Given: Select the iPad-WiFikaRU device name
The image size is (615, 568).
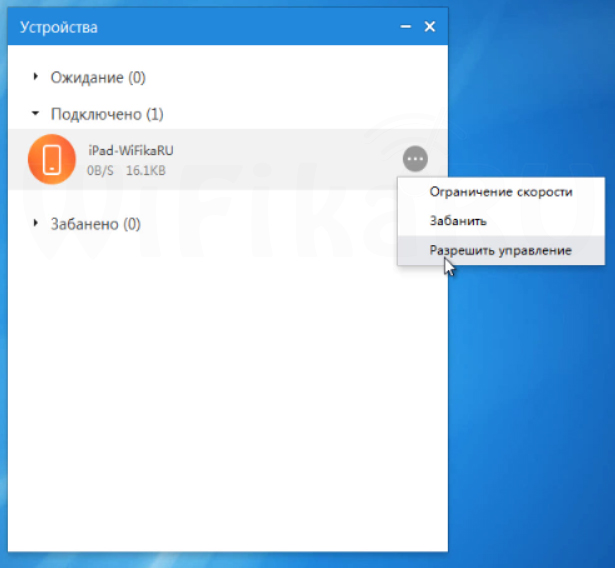Looking at the screenshot, I should pyautogui.click(x=131, y=150).
